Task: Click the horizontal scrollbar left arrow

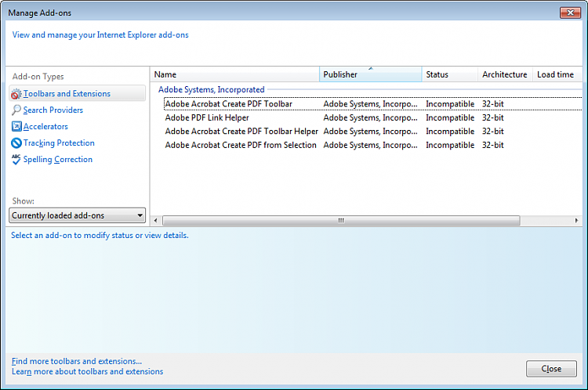Action: (x=156, y=221)
